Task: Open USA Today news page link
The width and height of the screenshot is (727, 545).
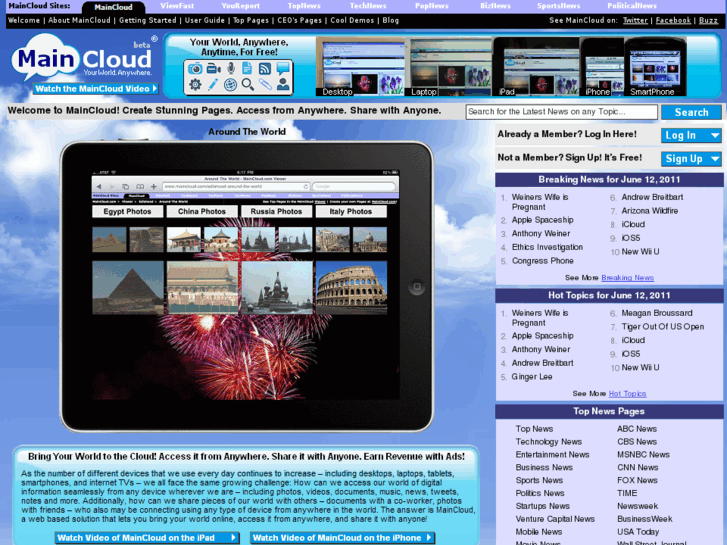Action: coord(638,532)
